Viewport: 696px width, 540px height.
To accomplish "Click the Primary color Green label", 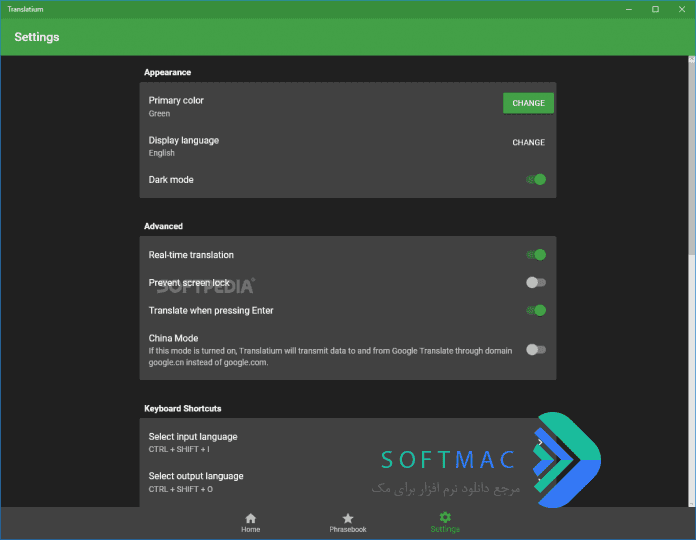I will 159,114.
